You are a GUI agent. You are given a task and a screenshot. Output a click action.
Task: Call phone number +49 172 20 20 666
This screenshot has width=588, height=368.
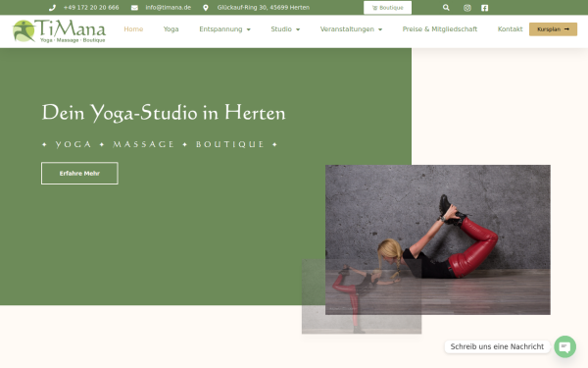pos(91,8)
